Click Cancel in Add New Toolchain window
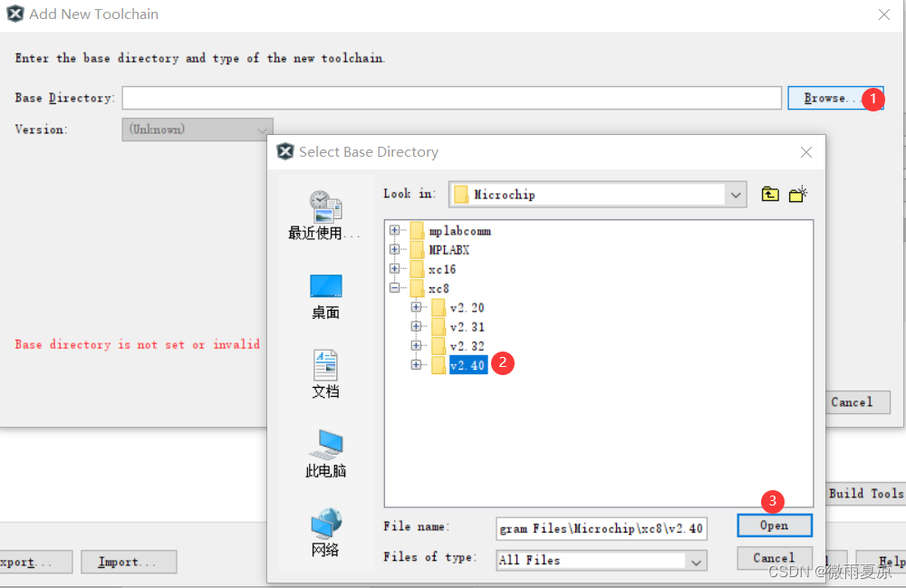This screenshot has width=906, height=588. 857,402
